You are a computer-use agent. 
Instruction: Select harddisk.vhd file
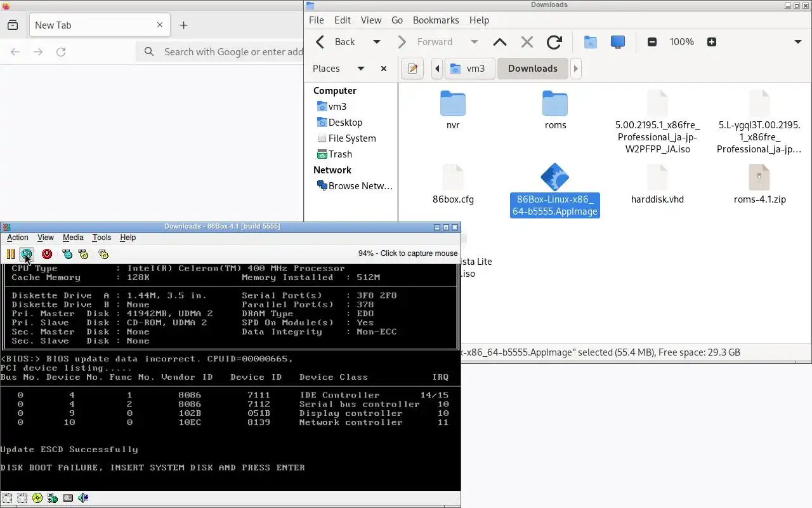point(657,184)
